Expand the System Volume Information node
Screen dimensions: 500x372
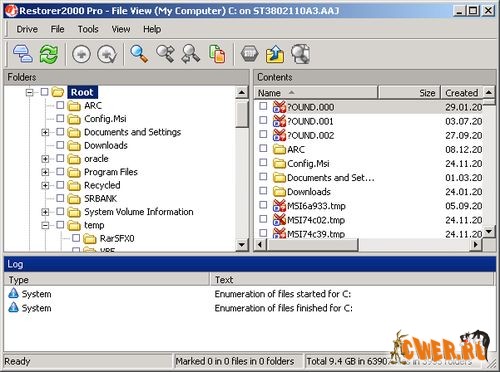point(45,212)
